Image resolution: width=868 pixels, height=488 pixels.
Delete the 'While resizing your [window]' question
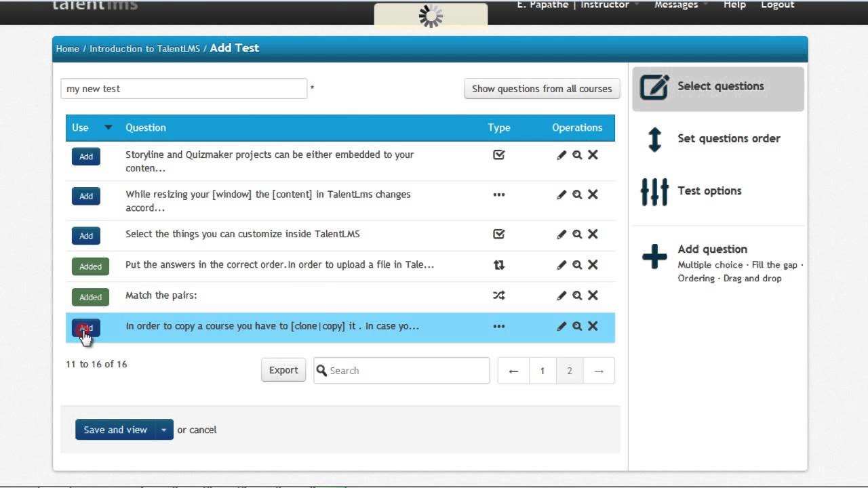(593, 195)
